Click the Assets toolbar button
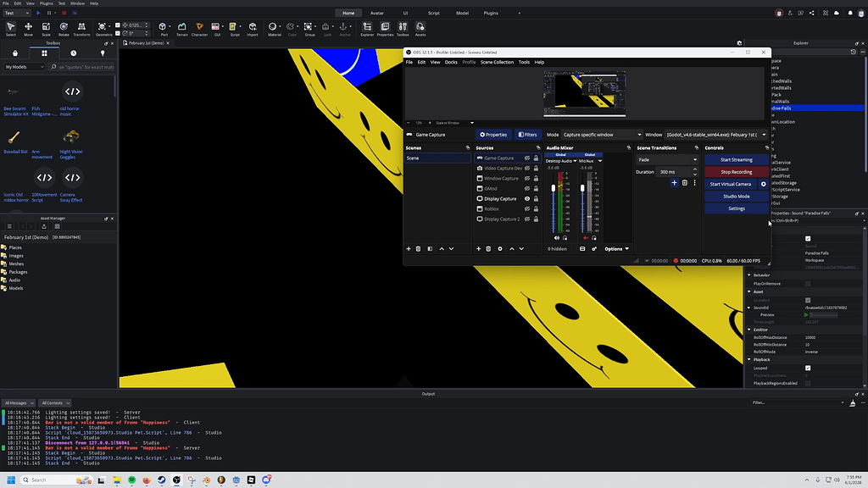 420,29
